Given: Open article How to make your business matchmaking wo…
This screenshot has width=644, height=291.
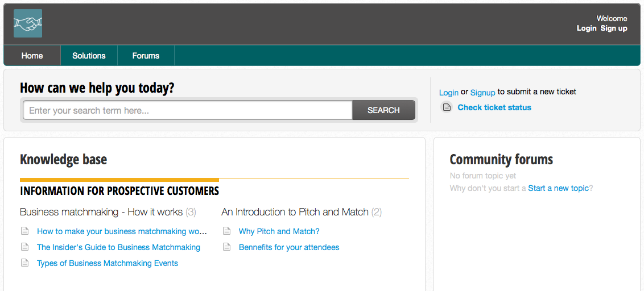Looking at the screenshot, I should click(x=122, y=231).
